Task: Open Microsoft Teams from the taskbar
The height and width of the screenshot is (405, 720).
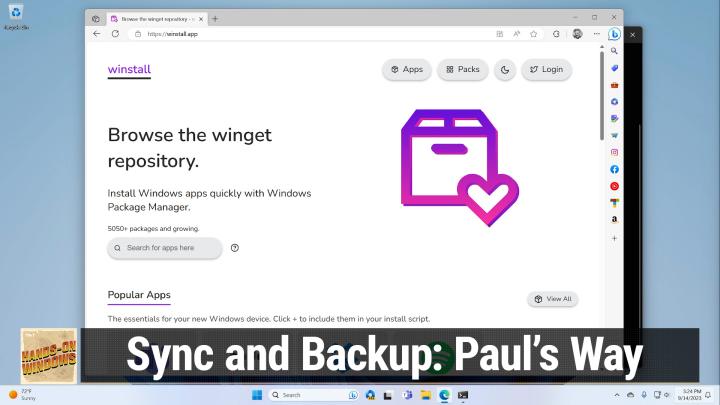Action: [407, 395]
